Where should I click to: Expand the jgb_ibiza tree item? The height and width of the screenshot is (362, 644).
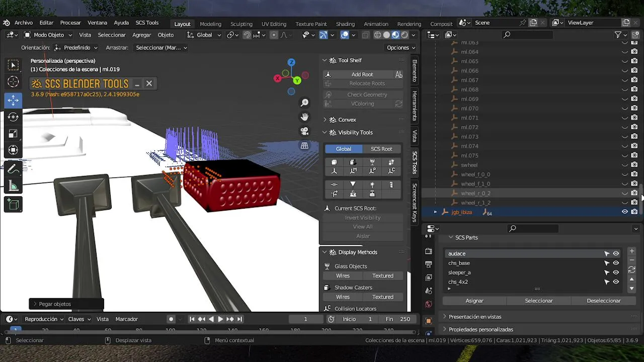pyautogui.click(x=435, y=212)
